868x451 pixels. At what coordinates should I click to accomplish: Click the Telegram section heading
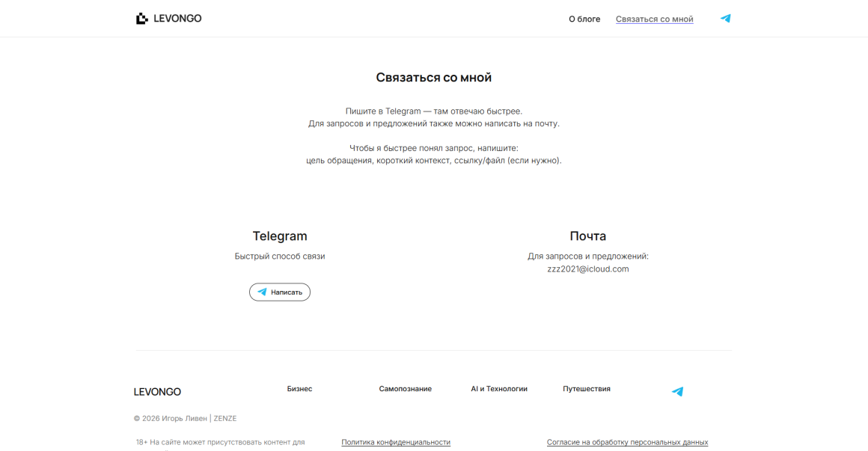click(x=280, y=236)
